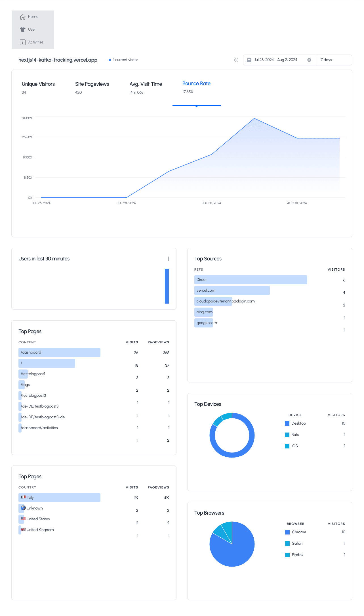This screenshot has height=616, width=364.
Task: Open the 7 days period dropdown
Action: pos(334,60)
